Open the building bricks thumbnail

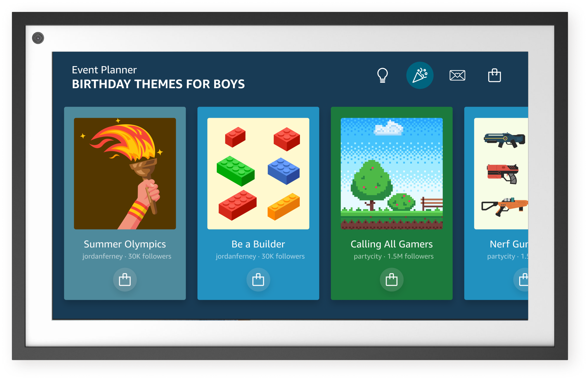click(x=258, y=173)
